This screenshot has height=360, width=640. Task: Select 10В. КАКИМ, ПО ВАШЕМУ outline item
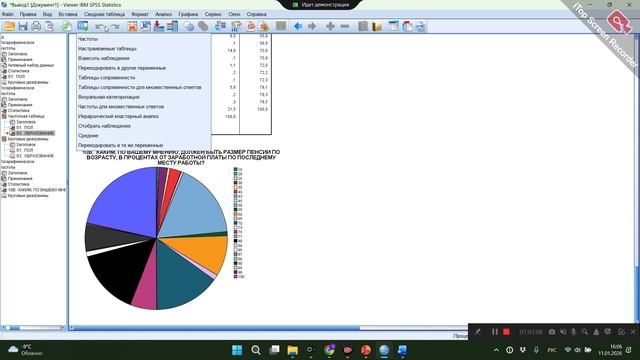36,190
